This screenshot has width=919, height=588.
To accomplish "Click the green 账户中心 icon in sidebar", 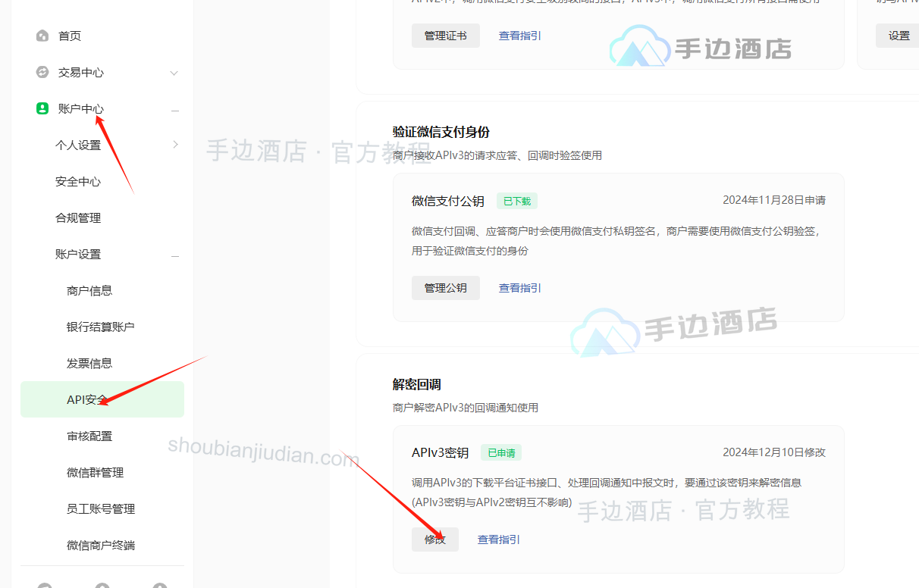I will [42, 108].
